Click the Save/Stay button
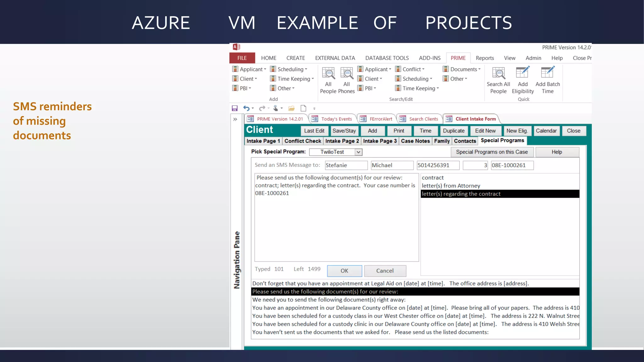The image size is (644, 362). point(344,131)
